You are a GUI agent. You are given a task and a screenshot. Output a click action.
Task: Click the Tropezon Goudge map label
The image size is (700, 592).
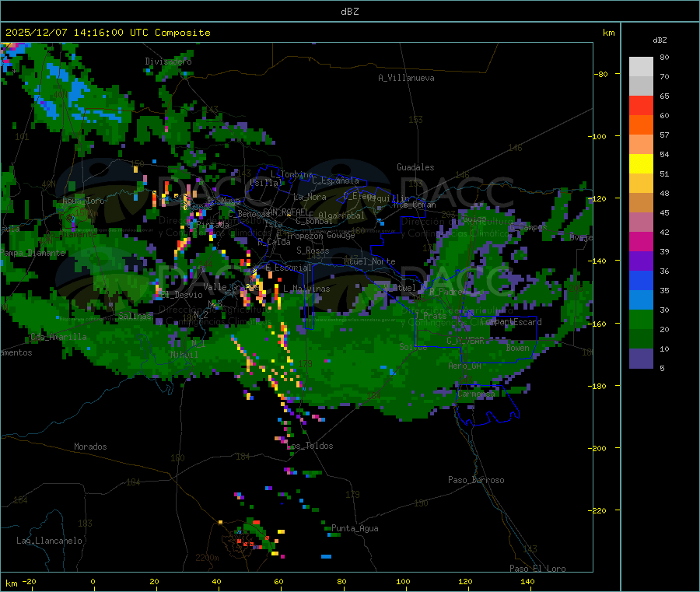coord(320,235)
